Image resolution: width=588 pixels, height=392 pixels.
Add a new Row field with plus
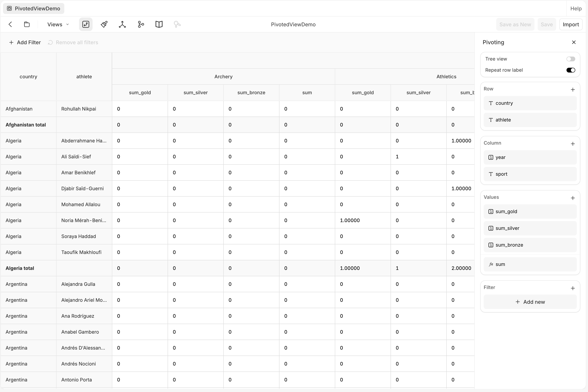[573, 89]
